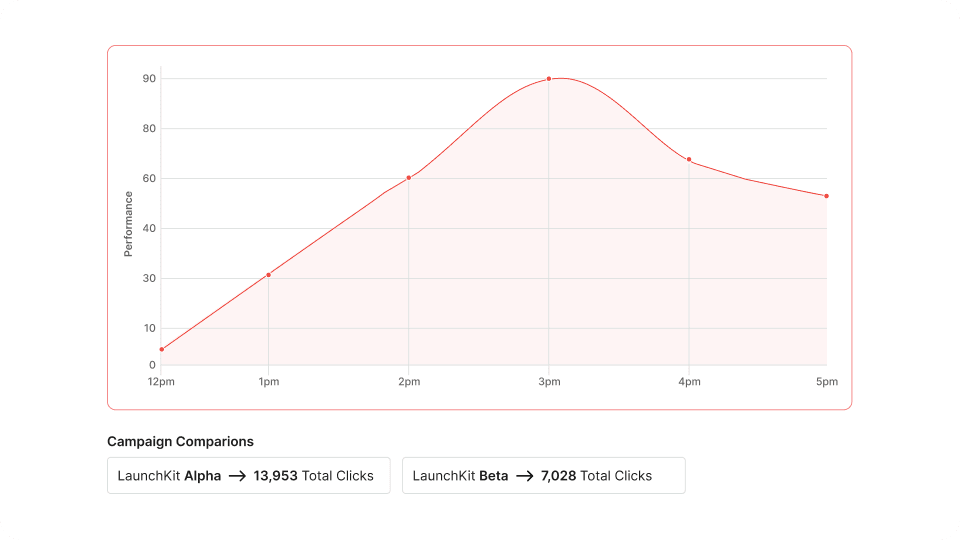This screenshot has width=960, height=540.
Task: Click the 2pm x-axis label
Action: tap(409, 381)
